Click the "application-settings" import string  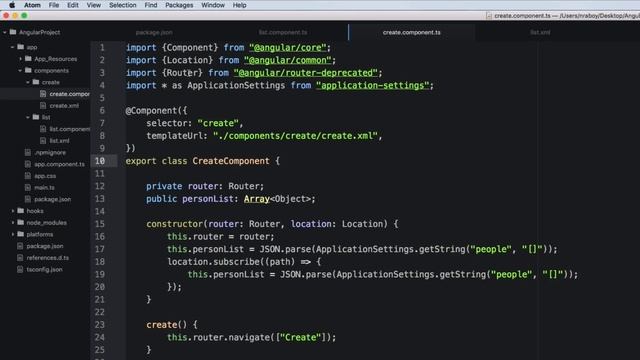[x=373, y=85]
